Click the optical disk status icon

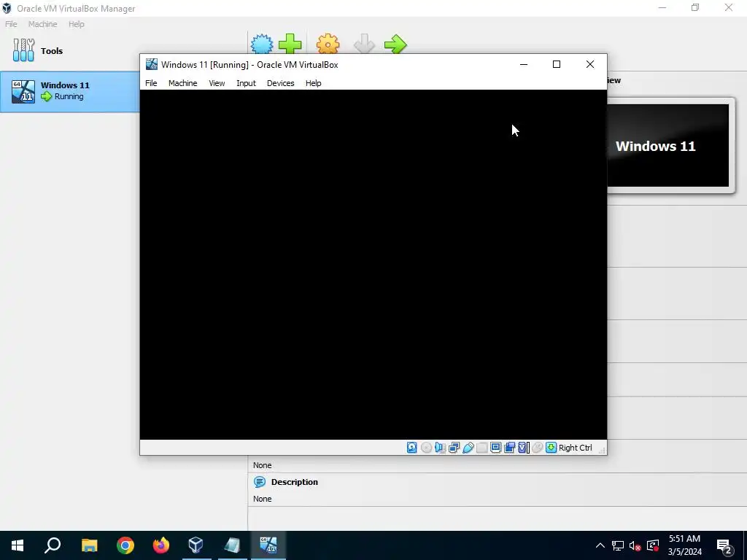(x=426, y=448)
